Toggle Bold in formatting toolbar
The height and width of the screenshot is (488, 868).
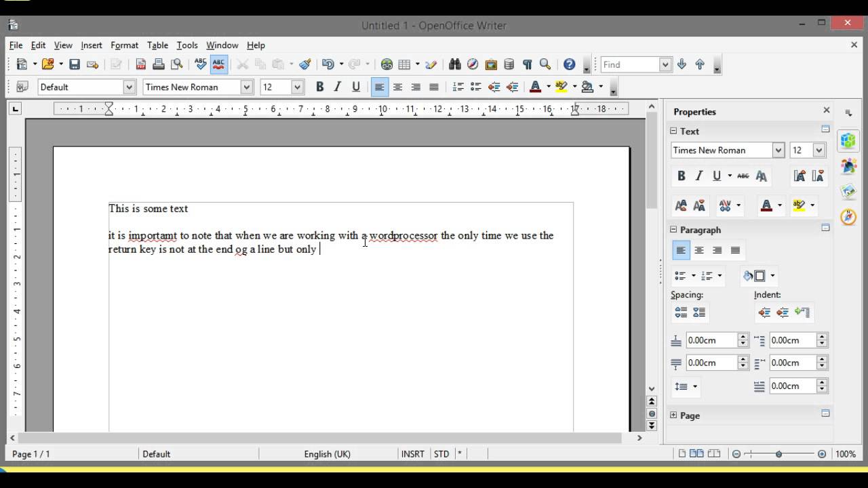(x=319, y=87)
